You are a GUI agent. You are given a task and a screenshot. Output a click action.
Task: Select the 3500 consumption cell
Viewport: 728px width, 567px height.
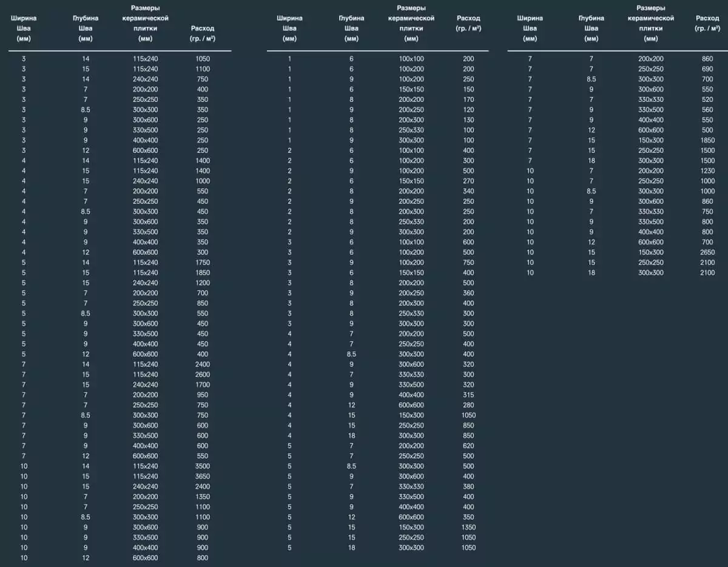pos(203,466)
